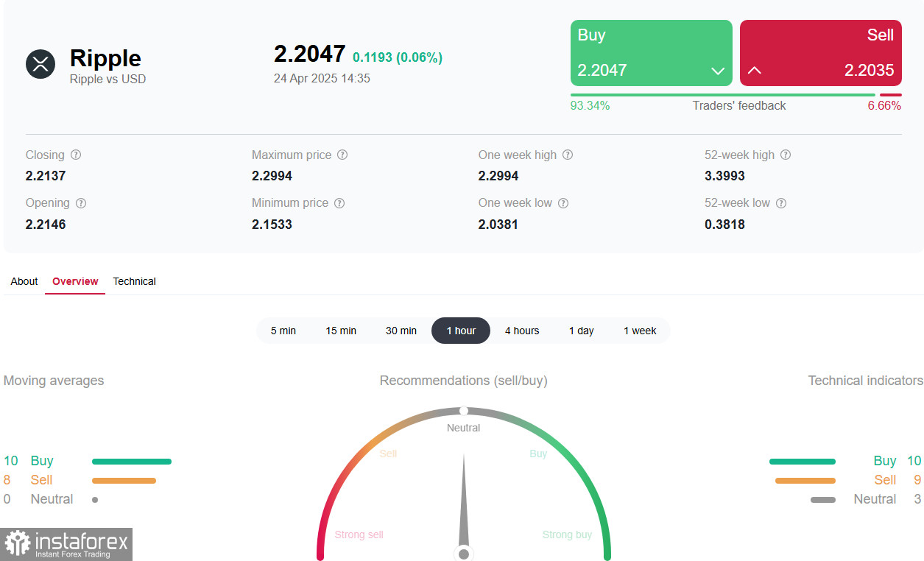Viewport: 924px width, 561px height.
Task: Click the green traders' feedback bar
Action: (723, 95)
